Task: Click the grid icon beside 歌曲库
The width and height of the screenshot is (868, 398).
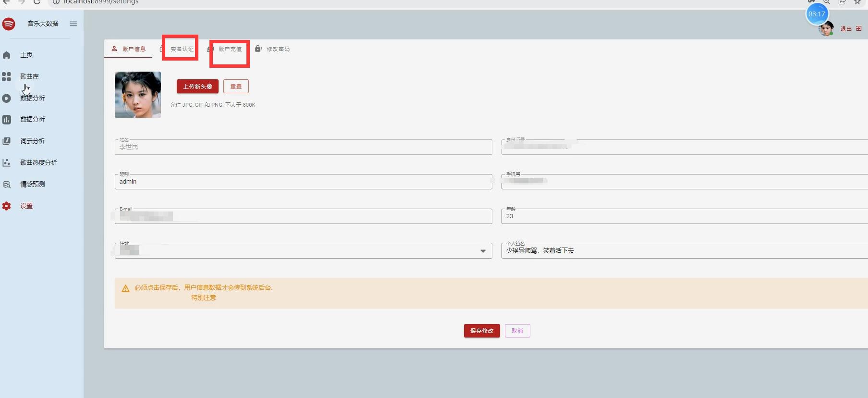Action: [x=7, y=76]
